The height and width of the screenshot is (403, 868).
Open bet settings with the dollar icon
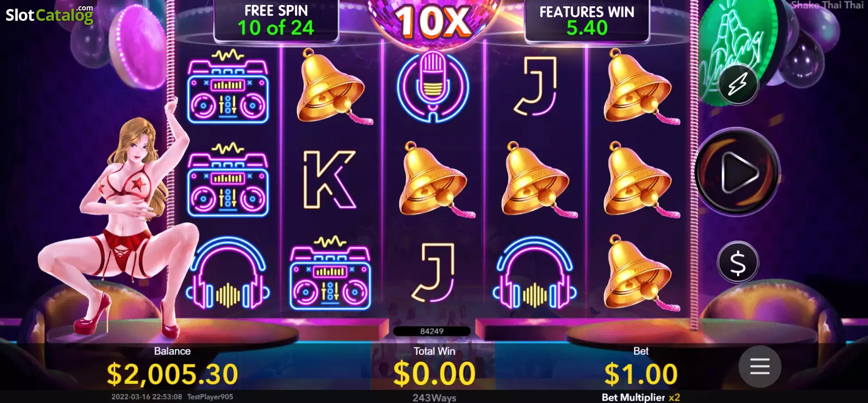[x=738, y=263]
